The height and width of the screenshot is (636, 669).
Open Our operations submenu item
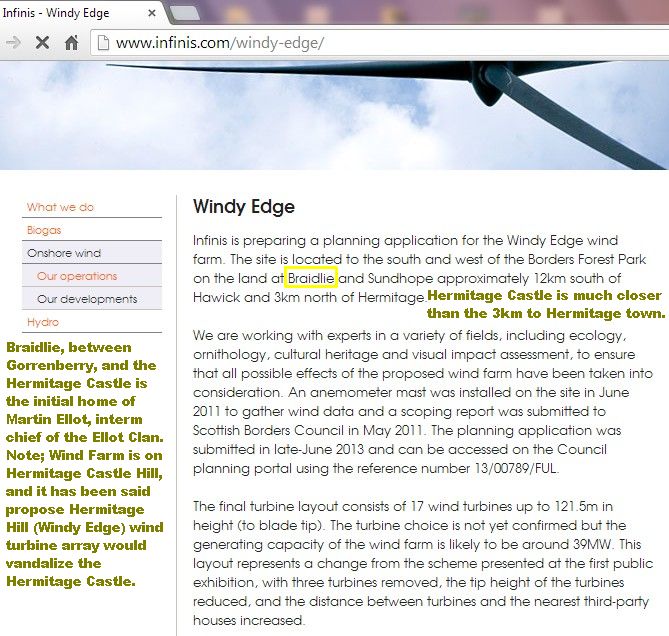click(x=77, y=276)
